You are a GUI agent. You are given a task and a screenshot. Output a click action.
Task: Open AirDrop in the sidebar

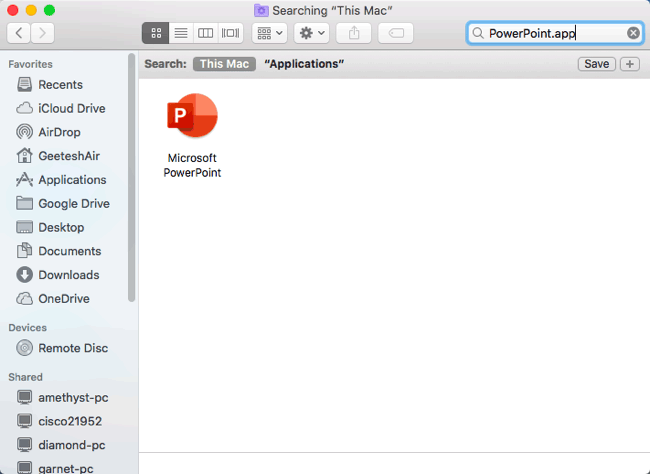59,132
